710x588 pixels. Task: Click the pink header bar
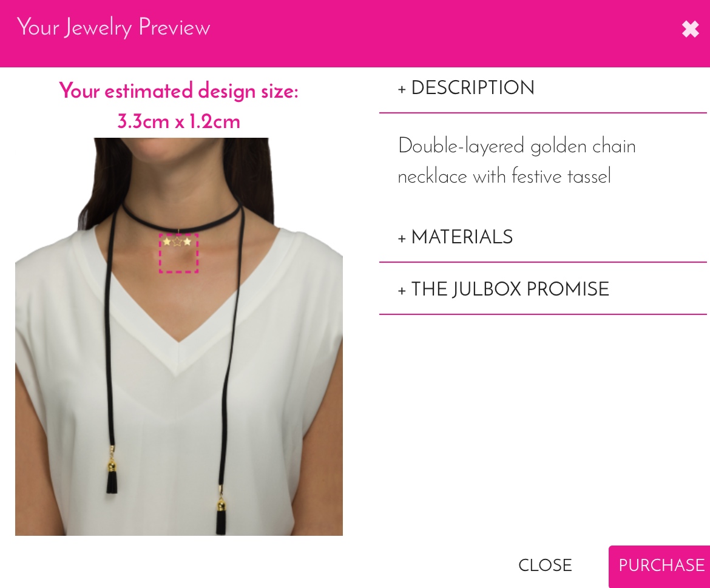[x=355, y=33]
